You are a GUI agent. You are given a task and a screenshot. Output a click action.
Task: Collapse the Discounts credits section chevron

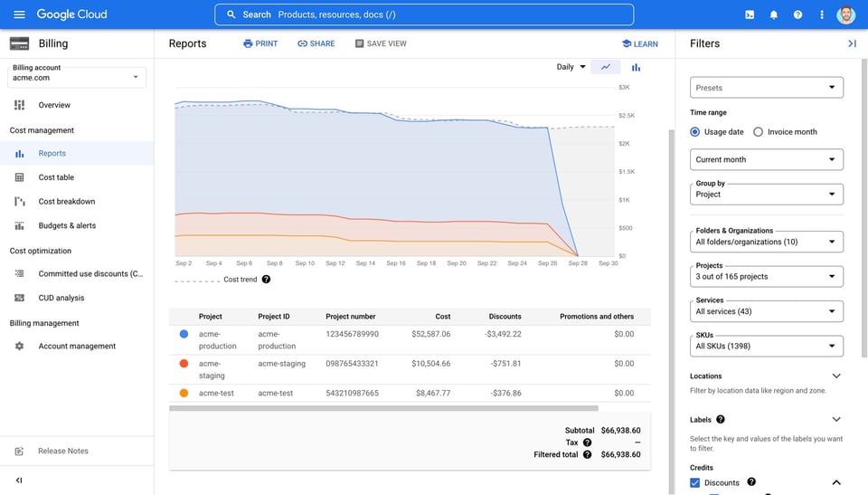[x=835, y=483]
